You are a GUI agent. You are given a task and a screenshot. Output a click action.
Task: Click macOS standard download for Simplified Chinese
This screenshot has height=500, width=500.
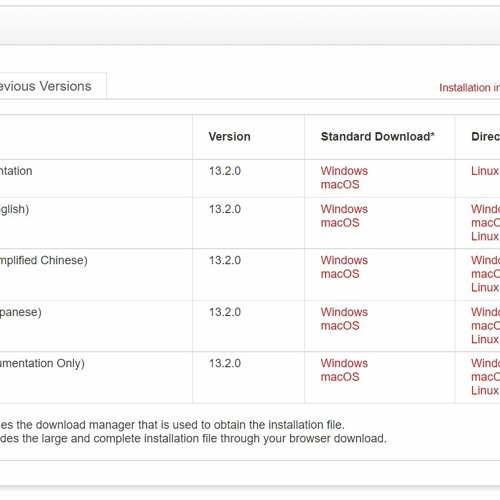(x=340, y=274)
